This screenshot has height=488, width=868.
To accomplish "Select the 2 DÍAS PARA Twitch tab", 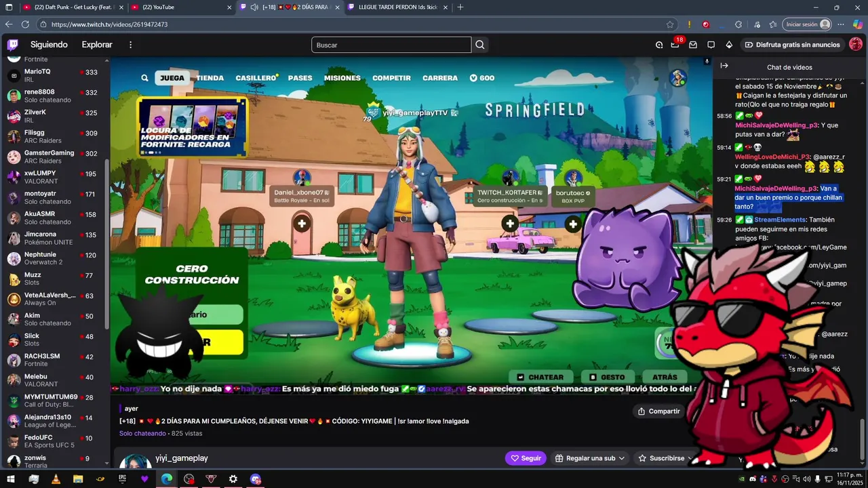I will click(290, 7).
